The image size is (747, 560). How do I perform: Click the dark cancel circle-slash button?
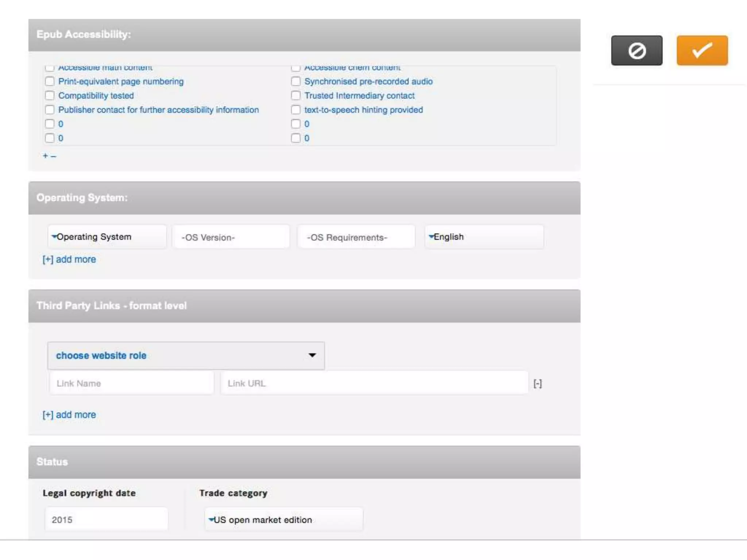636,51
